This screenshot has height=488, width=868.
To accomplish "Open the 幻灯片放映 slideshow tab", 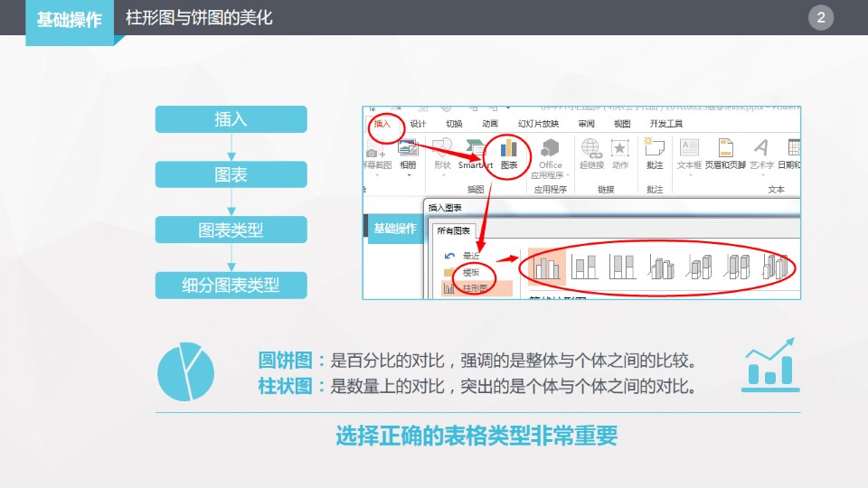I will (x=538, y=124).
